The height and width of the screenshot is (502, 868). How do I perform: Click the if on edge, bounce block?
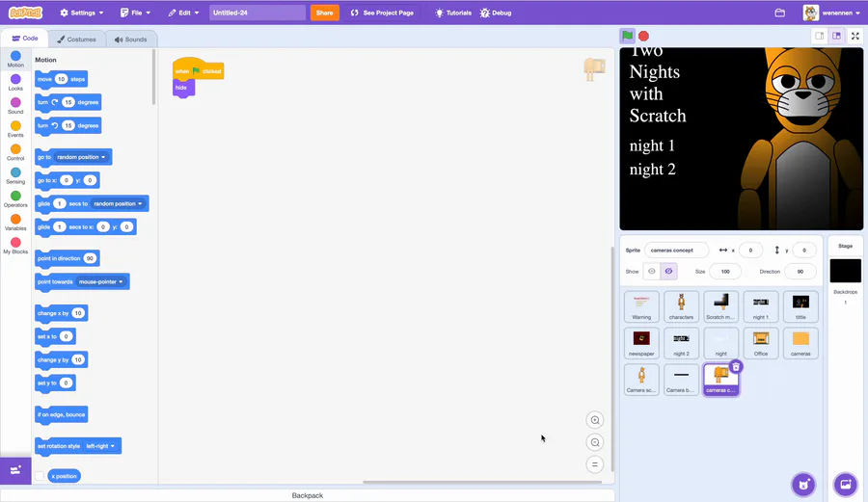tap(61, 414)
